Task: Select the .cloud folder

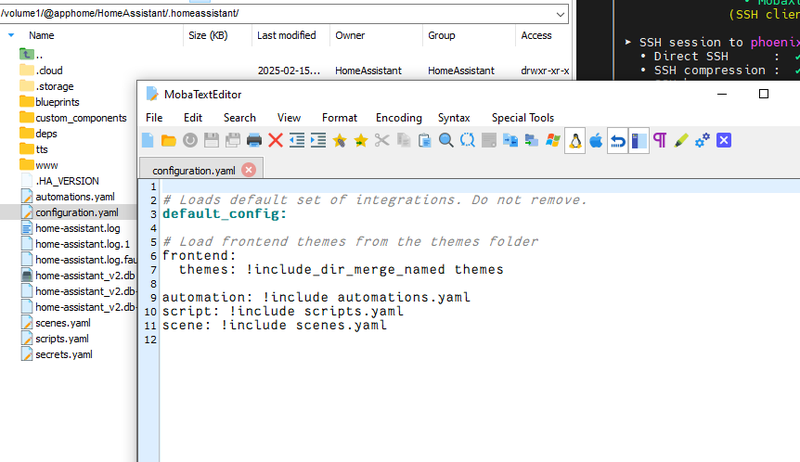Action: click(41, 70)
